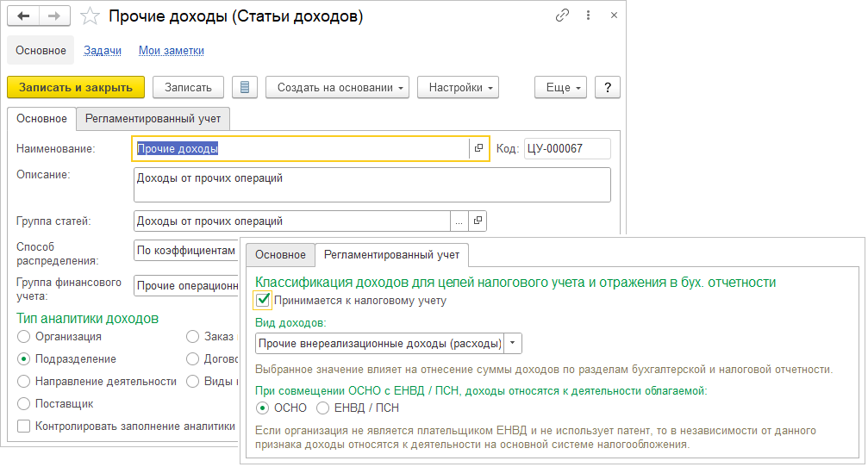This screenshot has height=467, width=868.
Task: Open the Наименование field expand icon
Action: (x=478, y=148)
